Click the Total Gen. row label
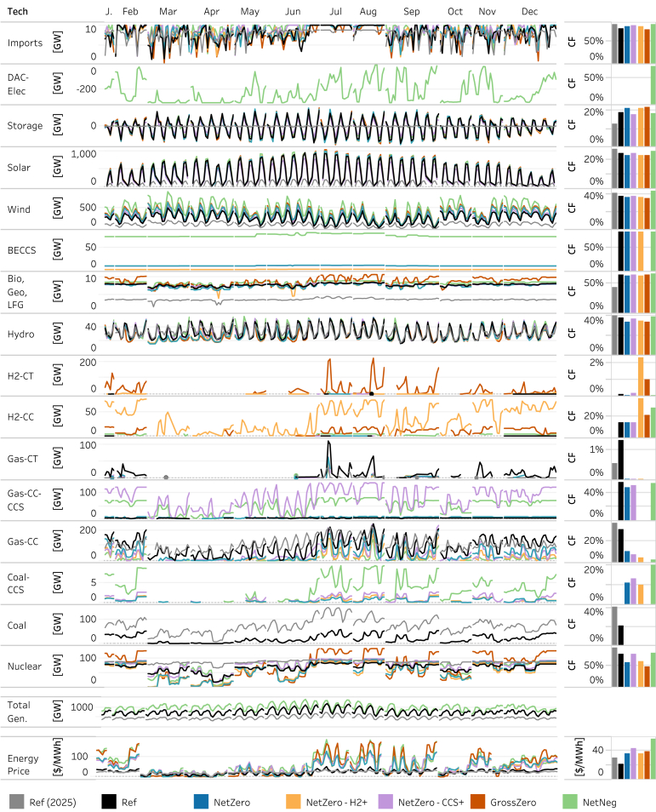656x812 pixels. pyautogui.click(x=20, y=712)
